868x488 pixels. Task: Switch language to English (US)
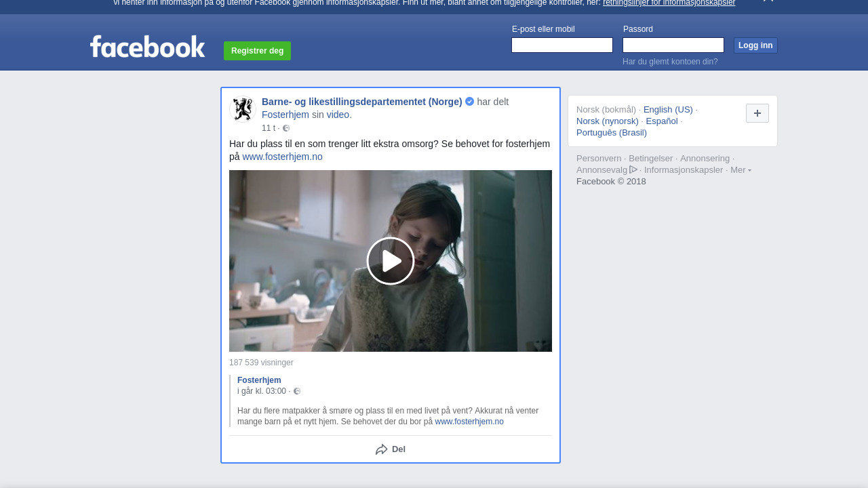[668, 109]
